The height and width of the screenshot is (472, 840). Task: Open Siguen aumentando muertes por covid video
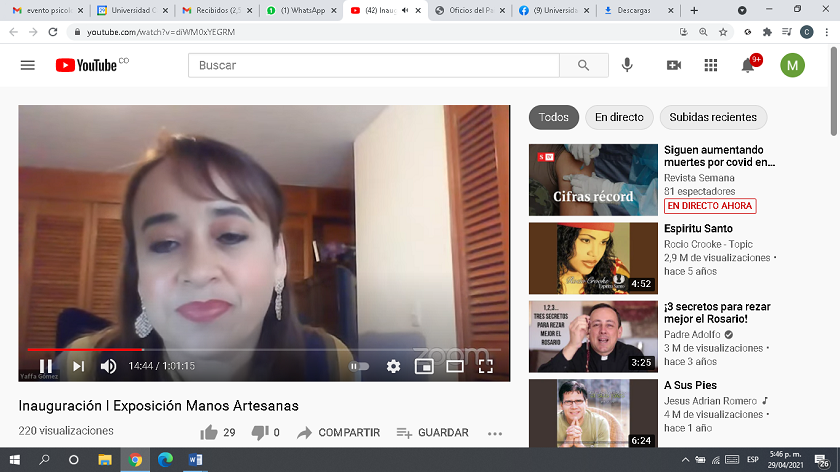pyautogui.click(x=719, y=156)
